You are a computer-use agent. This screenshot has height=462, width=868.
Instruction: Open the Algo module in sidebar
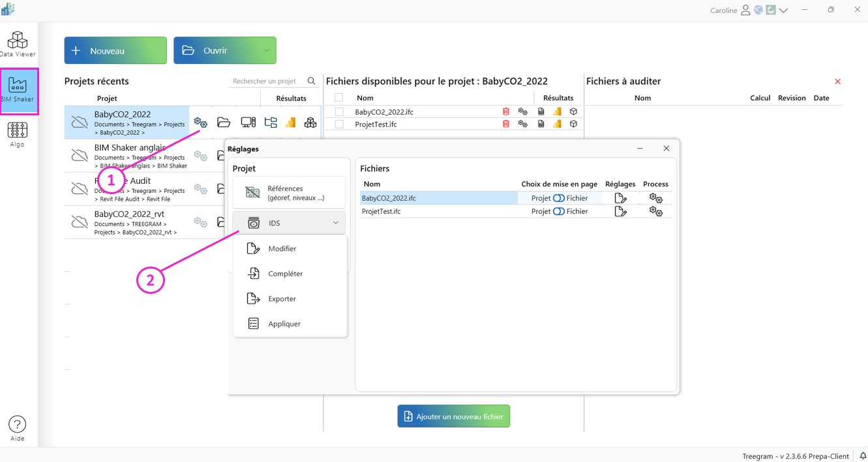tap(18, 134)
